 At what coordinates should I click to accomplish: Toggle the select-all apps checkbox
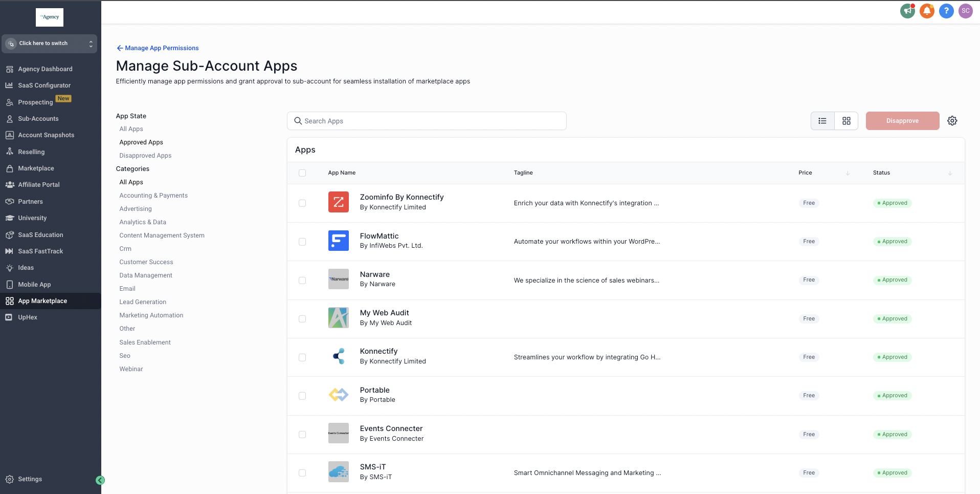click(x=302, y=173)
